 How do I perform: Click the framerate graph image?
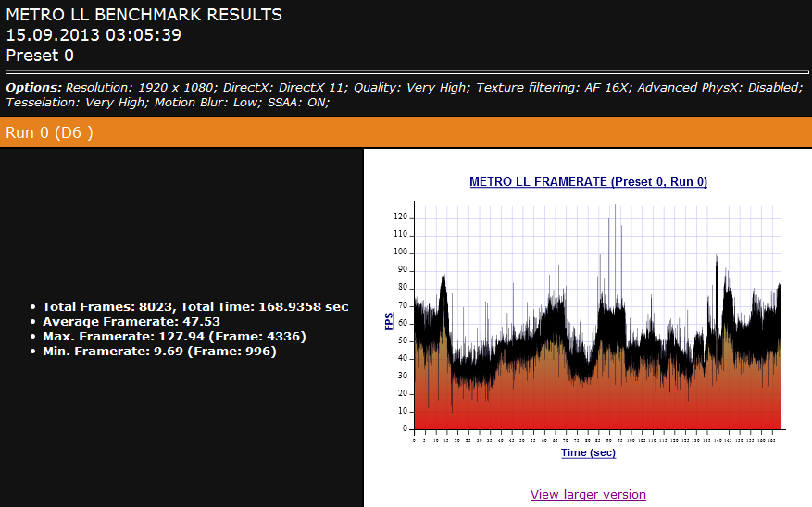588,317
